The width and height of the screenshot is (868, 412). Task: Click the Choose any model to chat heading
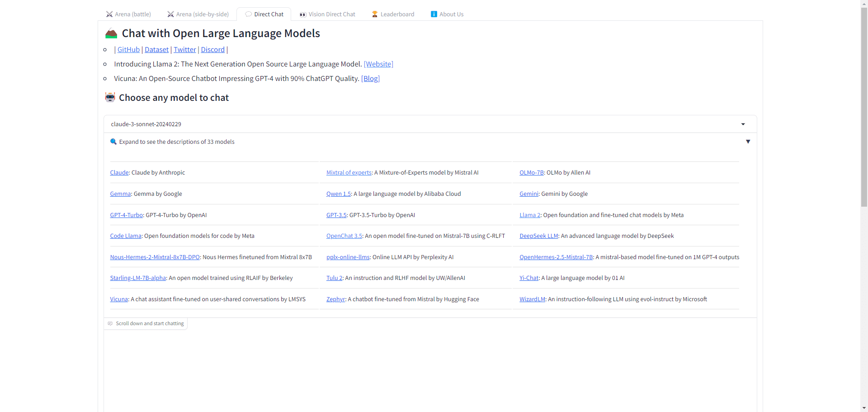(174, 98)
